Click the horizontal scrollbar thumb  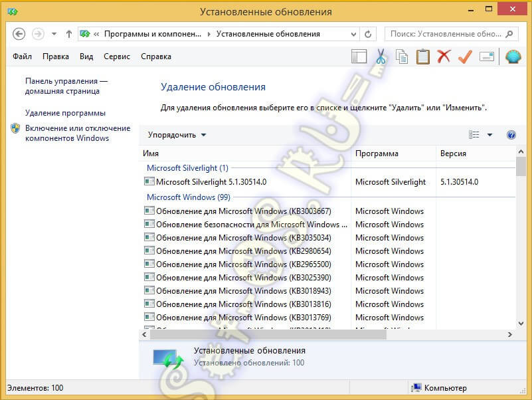pos(268,334)
